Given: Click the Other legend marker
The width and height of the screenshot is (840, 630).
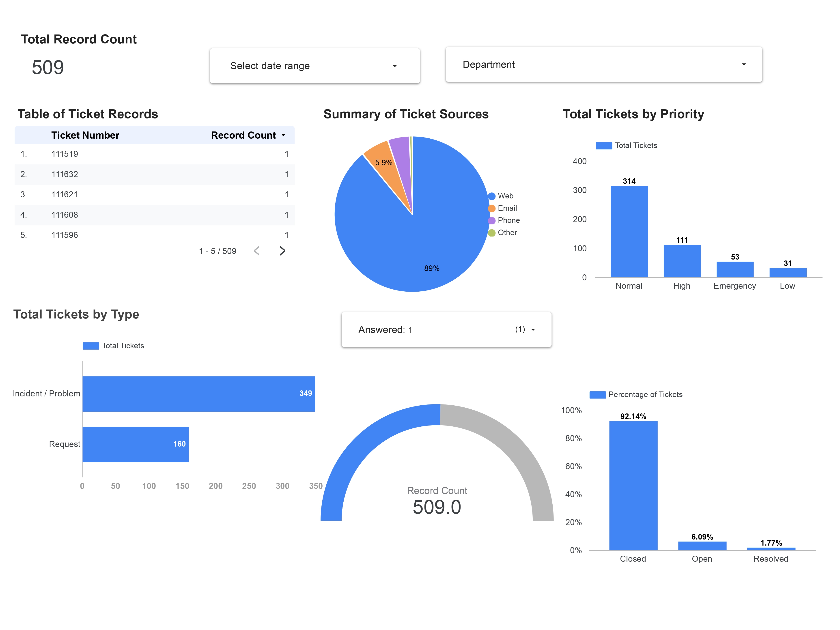Looking at the screenshot, I should point(491,232).
